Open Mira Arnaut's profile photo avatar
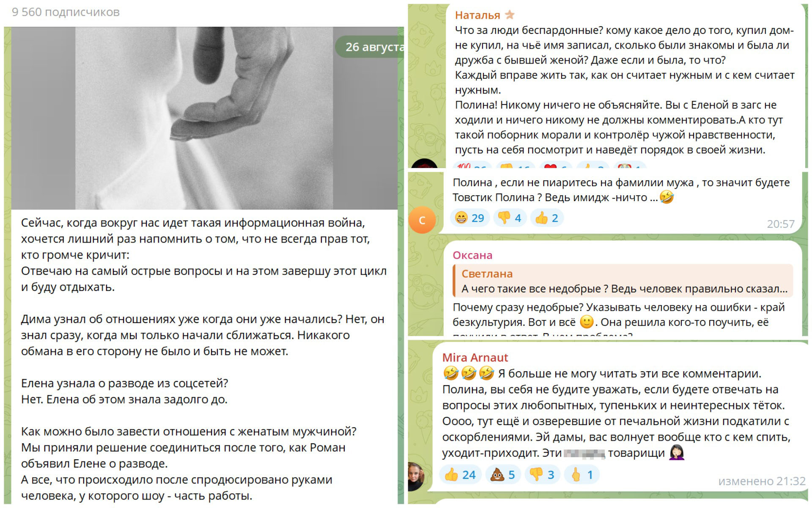The width and height of the screenshot is (812, 508). pyautogui.click(x=416, y=476)
